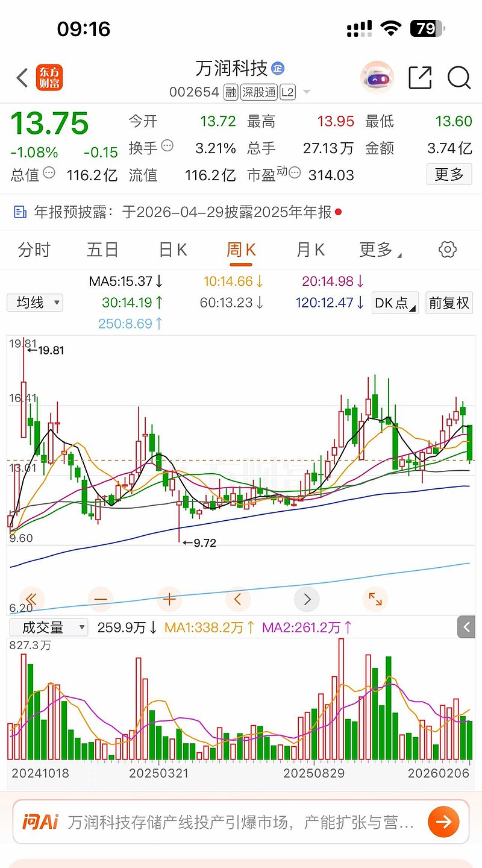Open 更多 to view more stock stats
The height and width of the screenshot is (868, 482).
449,174
